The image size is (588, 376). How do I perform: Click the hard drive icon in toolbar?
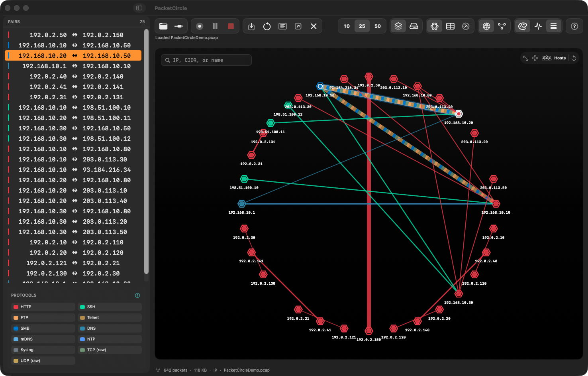(414, 26)
